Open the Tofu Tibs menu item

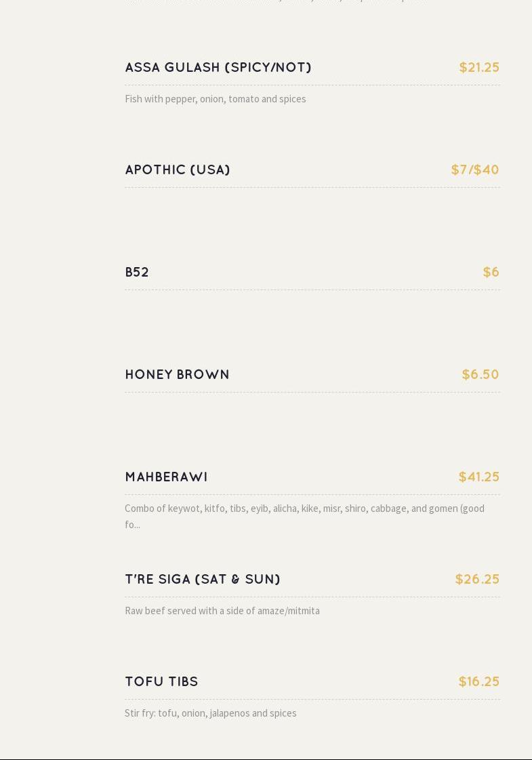pyautogui.click(x=161, y=681)
